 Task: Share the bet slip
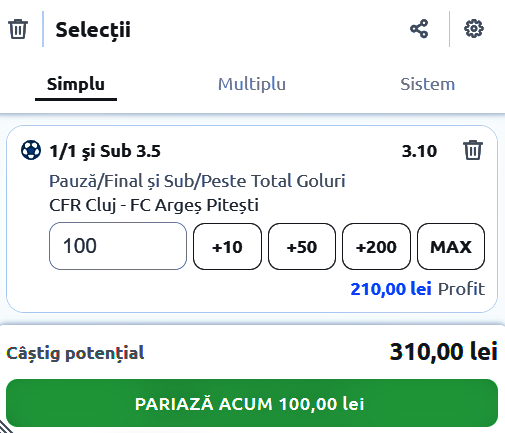point(419,29)
